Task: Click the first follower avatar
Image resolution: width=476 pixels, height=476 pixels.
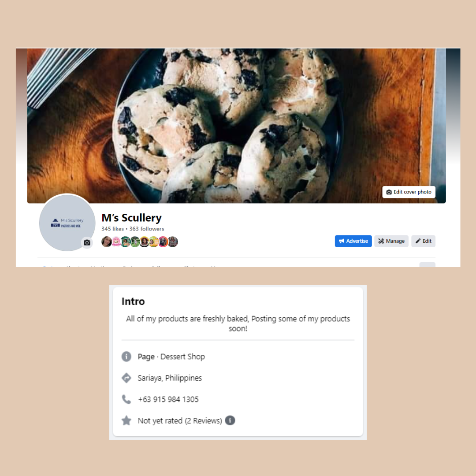Action: pyautogui.click(x=107, y=242)
